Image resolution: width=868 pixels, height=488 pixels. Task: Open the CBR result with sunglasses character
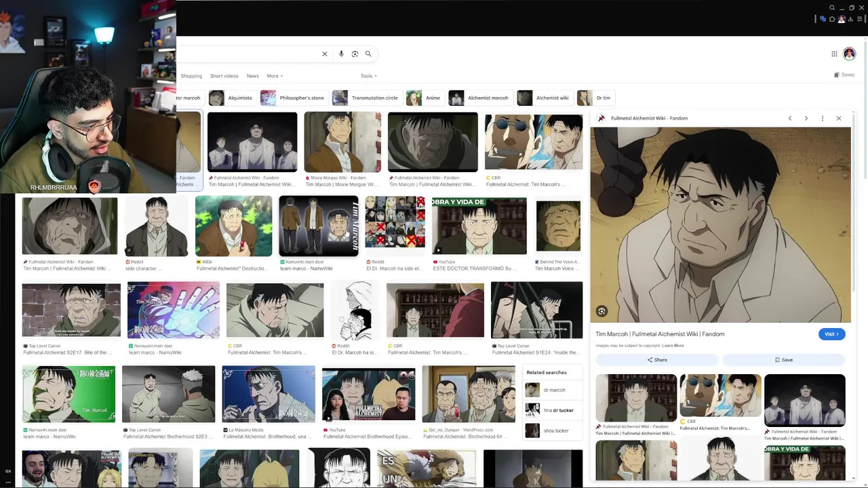click(534, 142)
